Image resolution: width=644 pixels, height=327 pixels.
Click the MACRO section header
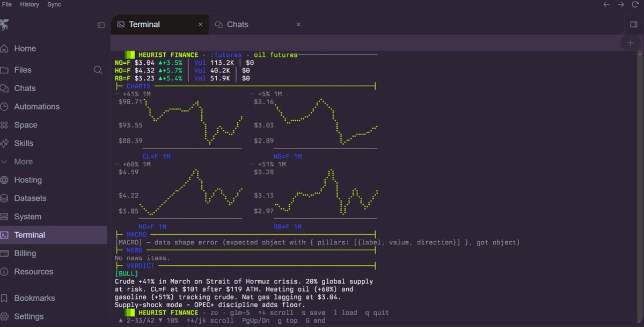[136, 235]
